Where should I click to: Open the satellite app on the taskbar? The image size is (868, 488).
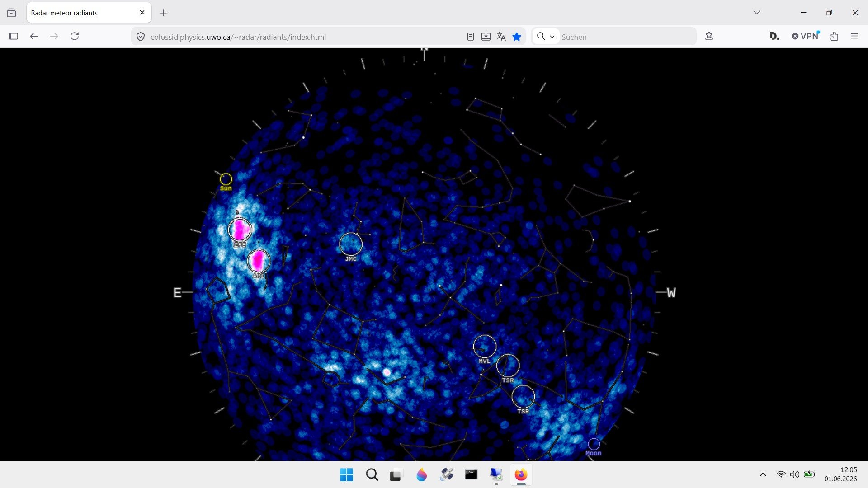tap(447, 475)
